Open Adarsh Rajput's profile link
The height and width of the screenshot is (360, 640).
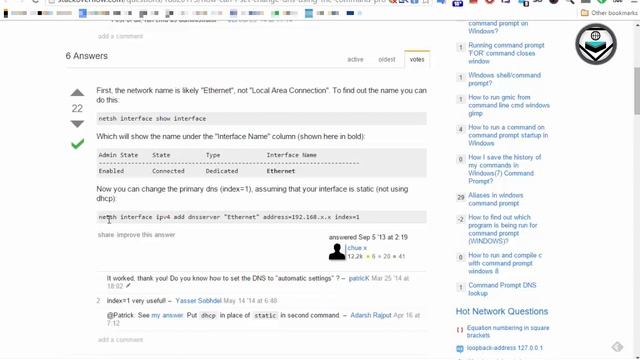coord(371,316)
